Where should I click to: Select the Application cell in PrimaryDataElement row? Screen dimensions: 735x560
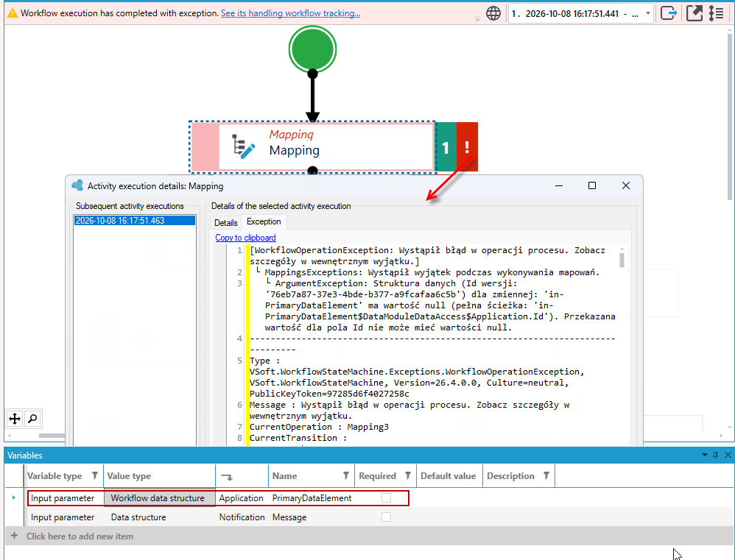(x=242, y=498)
